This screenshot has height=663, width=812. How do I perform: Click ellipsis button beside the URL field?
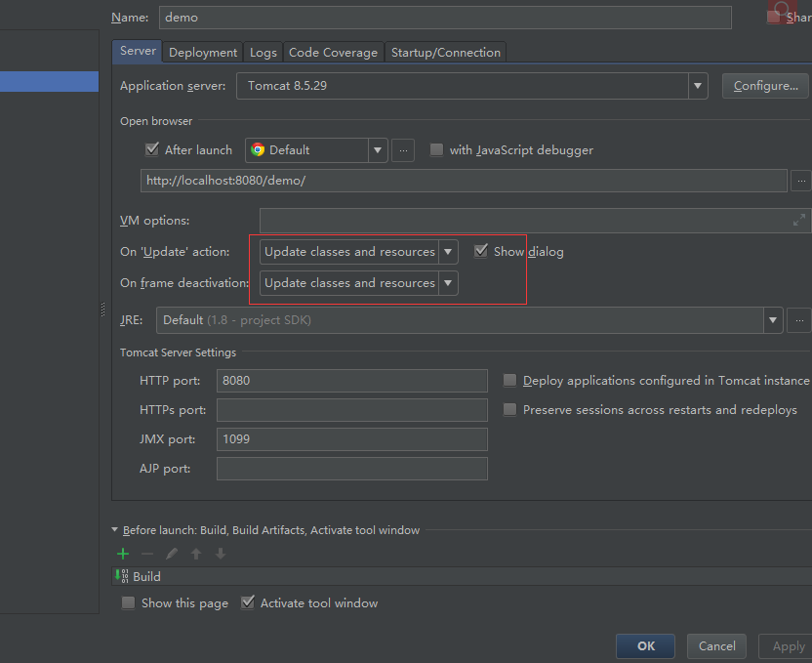[801, 181]
